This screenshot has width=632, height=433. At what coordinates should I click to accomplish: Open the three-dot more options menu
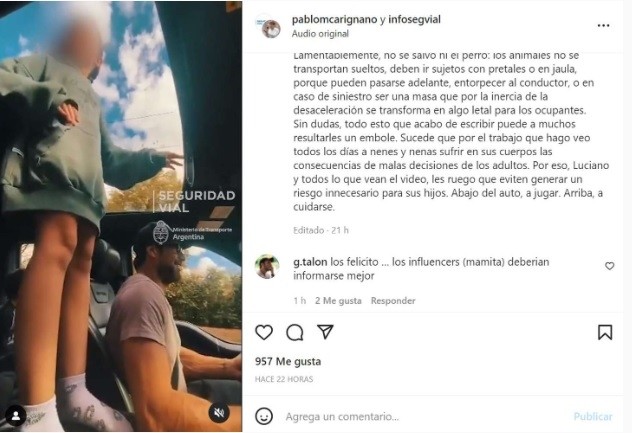[603, 25]
